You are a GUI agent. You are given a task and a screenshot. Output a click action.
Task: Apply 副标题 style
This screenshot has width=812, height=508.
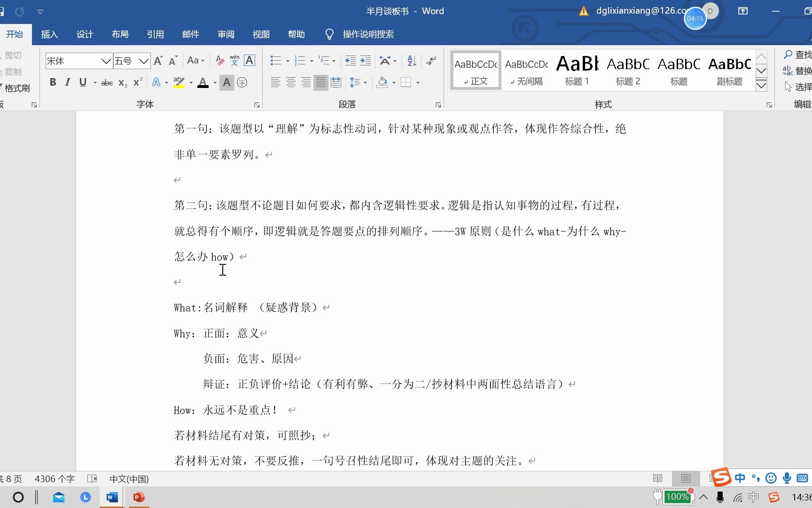tap(729, 70)
